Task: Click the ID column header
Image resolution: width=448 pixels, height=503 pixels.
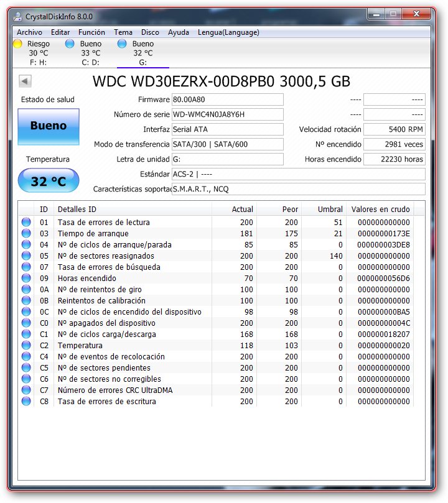Action: tap(44, 209)
